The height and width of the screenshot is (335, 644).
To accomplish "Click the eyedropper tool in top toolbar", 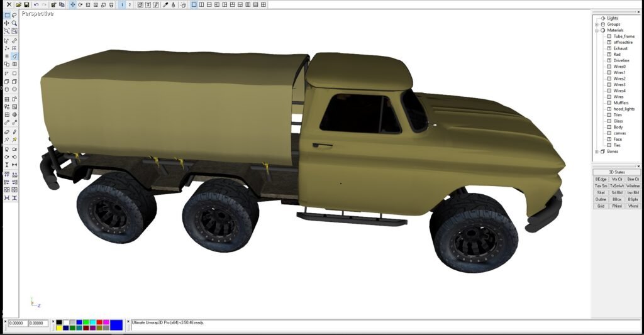I will pos(165,4).
